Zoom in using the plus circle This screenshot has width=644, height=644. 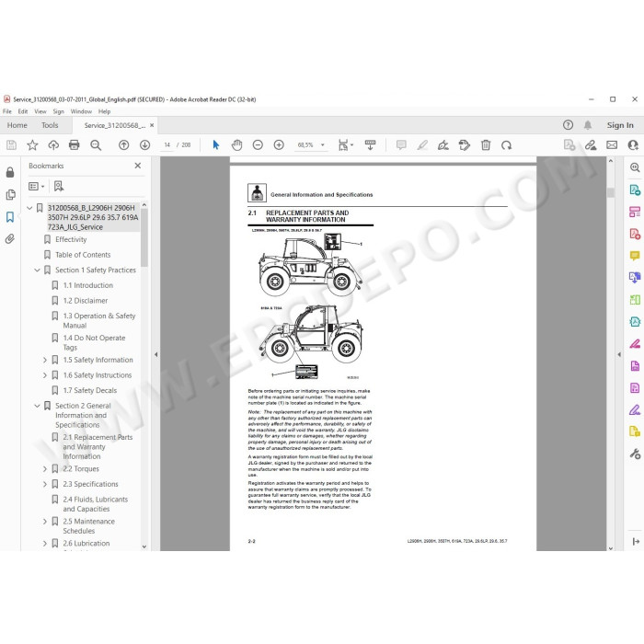(279, 145)
